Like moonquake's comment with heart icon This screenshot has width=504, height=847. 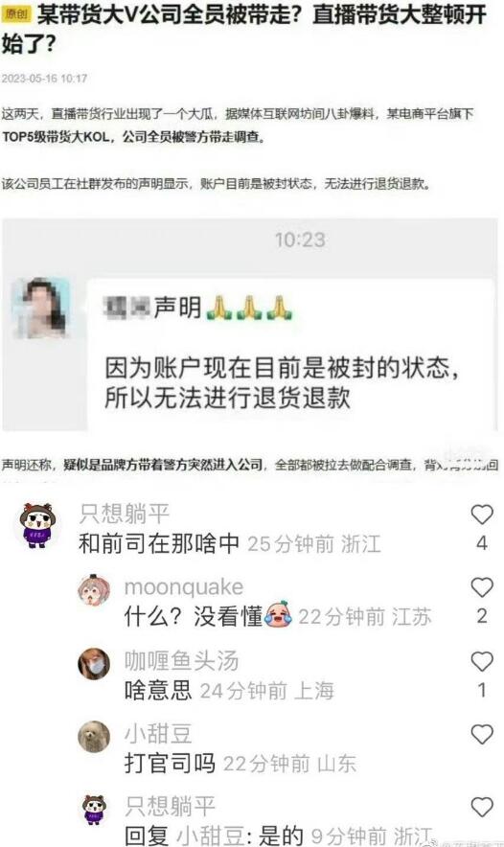click(x=482, y=587)
